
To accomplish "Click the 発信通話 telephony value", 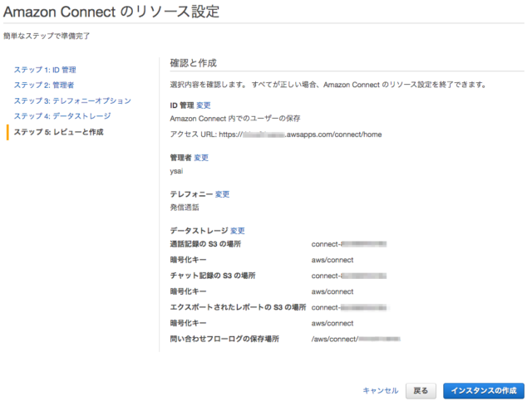I will pyautogui.click(x=185, y=208).
